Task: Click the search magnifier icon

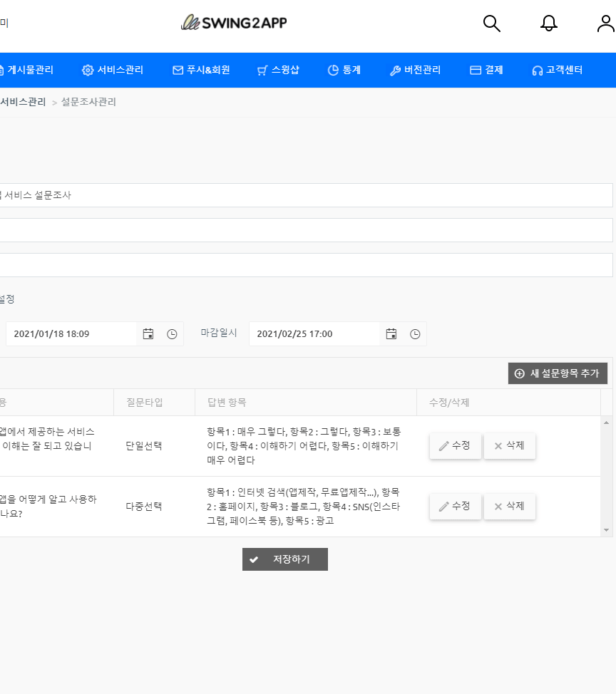Action: [492, 24]
